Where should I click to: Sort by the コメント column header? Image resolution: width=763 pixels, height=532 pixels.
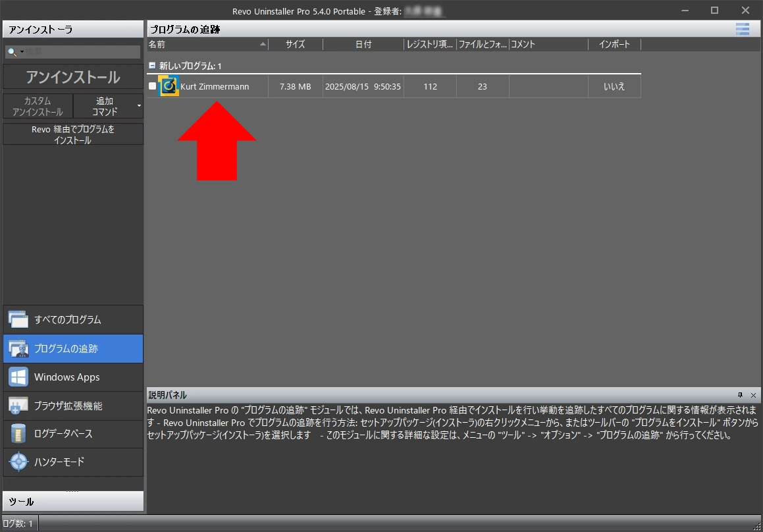548,44
